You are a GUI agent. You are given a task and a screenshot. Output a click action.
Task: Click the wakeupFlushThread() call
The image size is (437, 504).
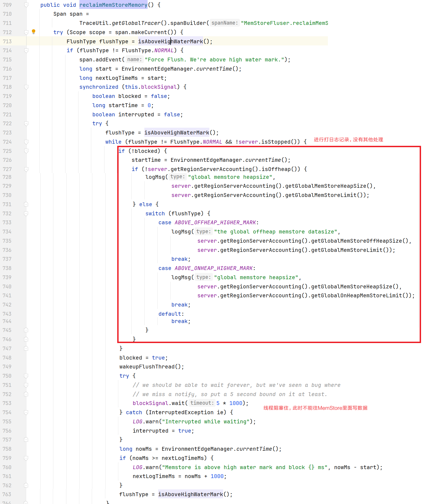tap(151, 367)
